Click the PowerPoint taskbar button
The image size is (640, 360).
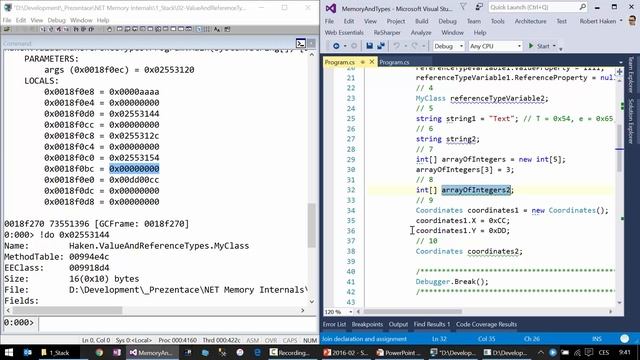click(x=397, y=352)
